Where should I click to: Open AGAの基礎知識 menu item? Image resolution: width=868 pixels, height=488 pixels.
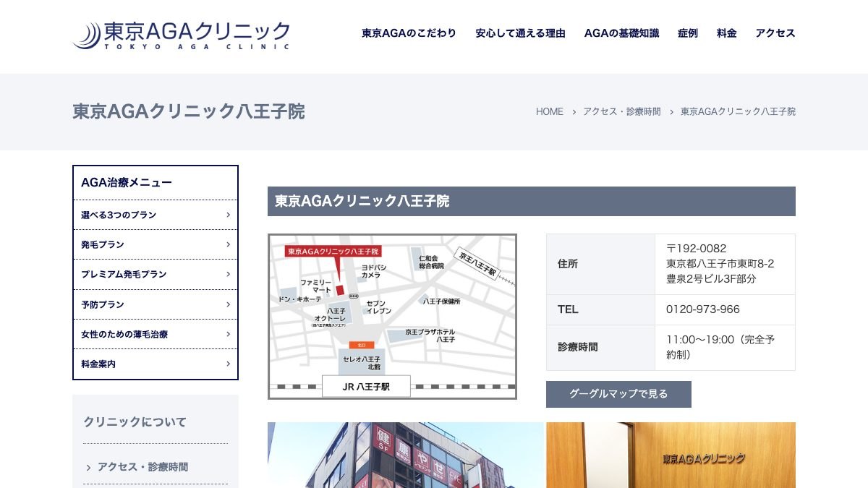point(621,33)
